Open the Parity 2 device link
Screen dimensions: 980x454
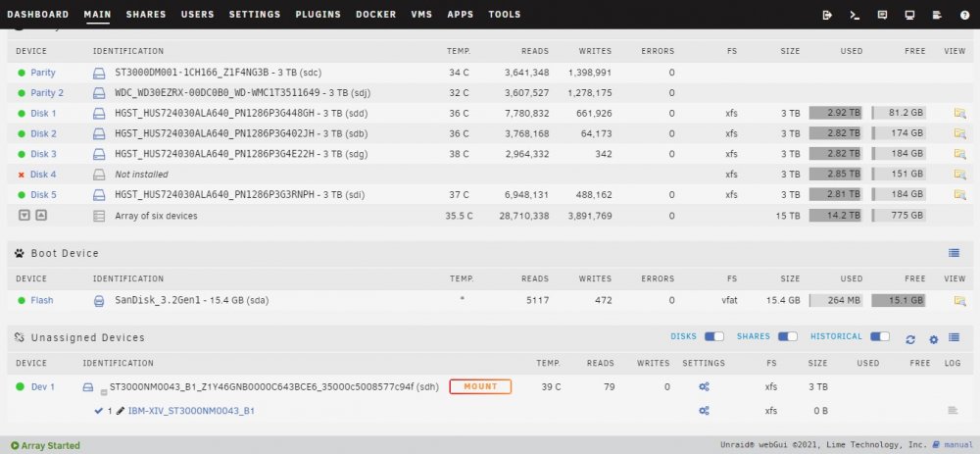point(47,93)
